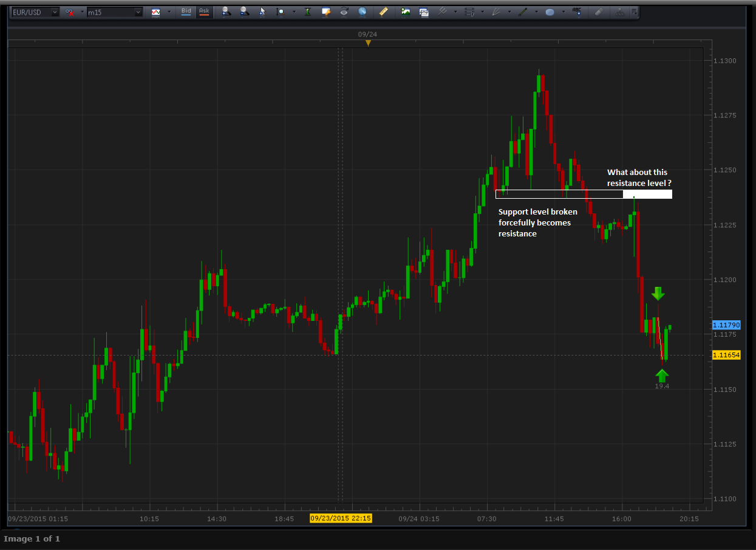This screenshot has height=550, width=756.
Task: Select 'What about this resistance level ?' annotation
Action: coord(639,177)
